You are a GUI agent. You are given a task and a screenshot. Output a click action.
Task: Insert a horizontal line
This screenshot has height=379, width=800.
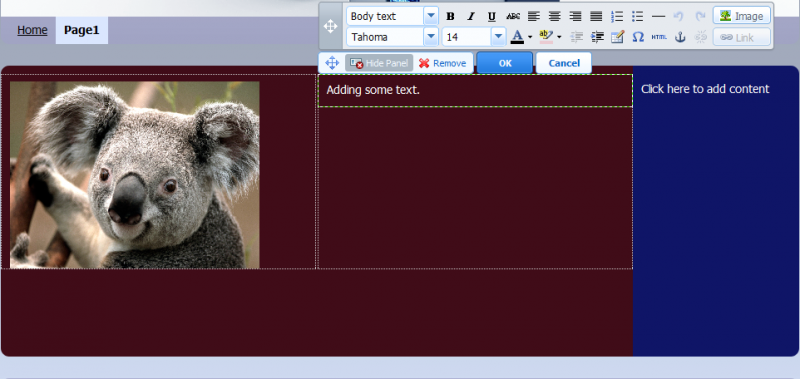pos(659,16)
